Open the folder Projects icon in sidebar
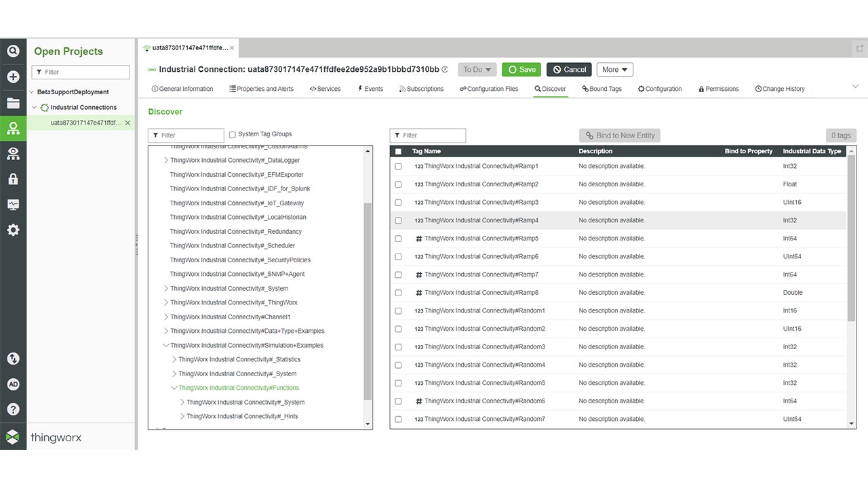 pos(13,103)
